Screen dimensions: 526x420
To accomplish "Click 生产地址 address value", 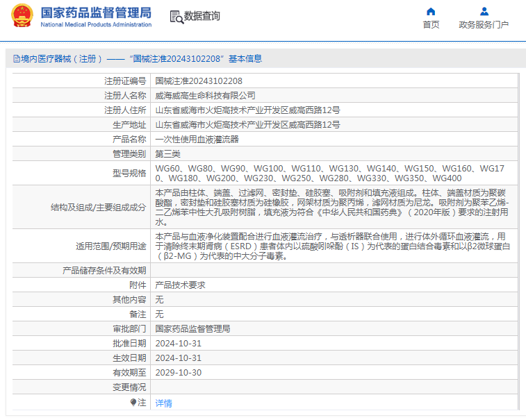I will click(x=247, y=125).
